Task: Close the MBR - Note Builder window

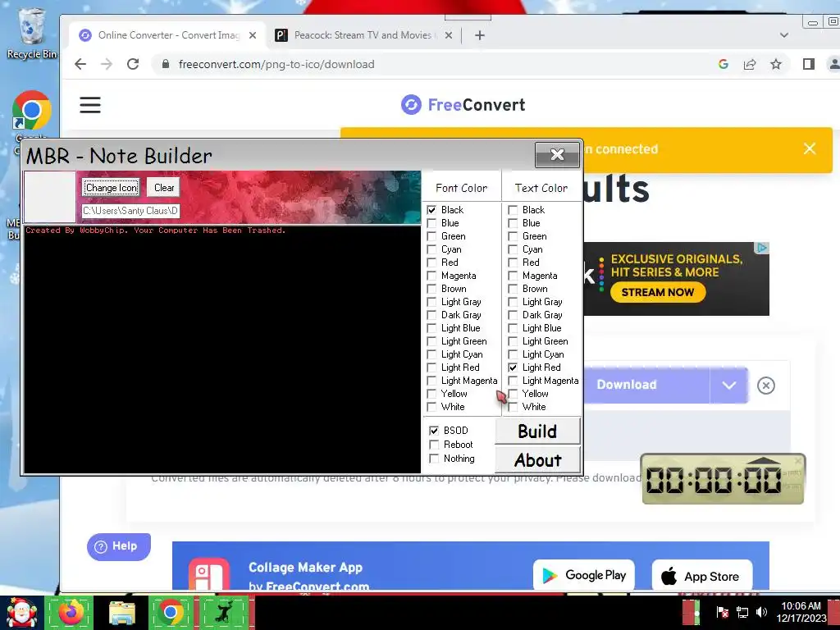Action: 557,155
